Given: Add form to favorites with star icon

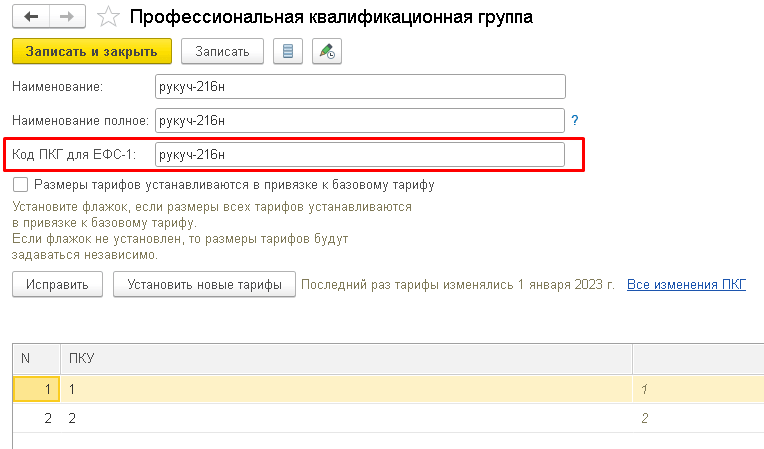Looking at the screenshot, I should tap(111, 17).
